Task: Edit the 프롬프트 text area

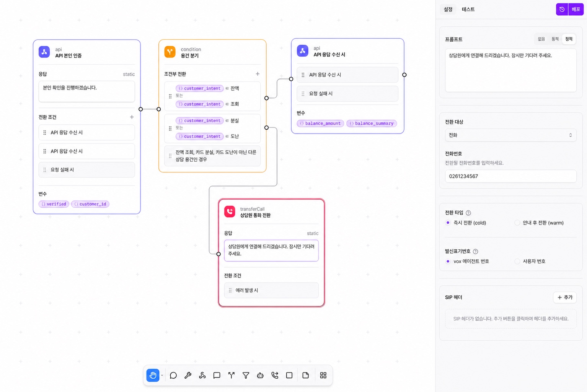Action: click(x=510, y=70)
